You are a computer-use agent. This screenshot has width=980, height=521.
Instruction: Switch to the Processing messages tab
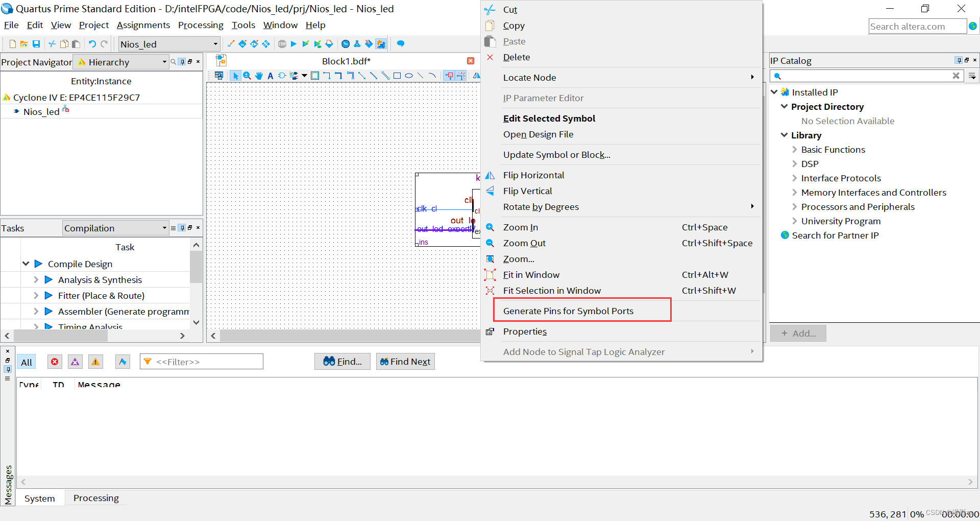[96, 498]
